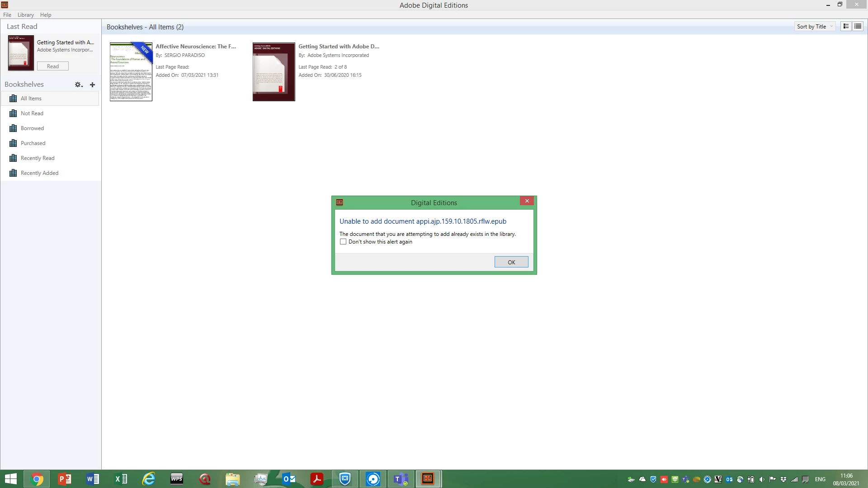This screenshot has width=868, height=488.
Task: Open the Library menu
Action: click(x=26, y=15)
